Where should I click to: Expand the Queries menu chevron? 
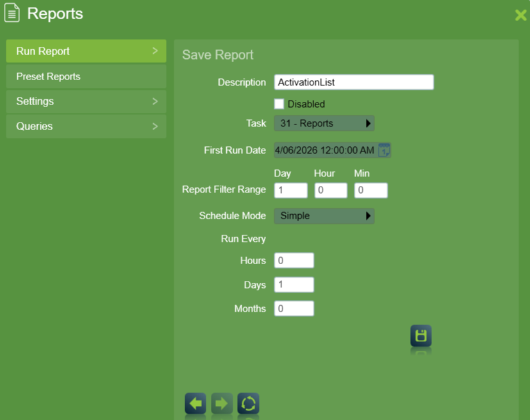pyautogui.click(x=155, y=126)
